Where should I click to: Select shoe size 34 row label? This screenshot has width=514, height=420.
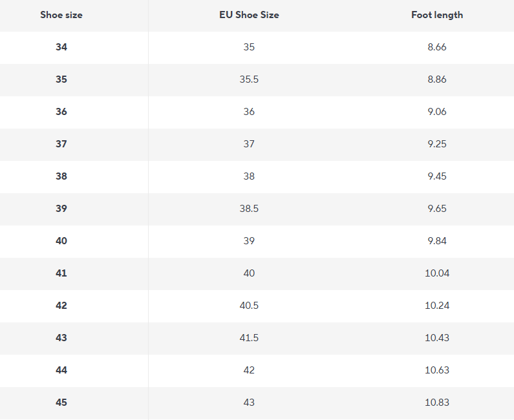pyautogui.click(x=61, y=47)
